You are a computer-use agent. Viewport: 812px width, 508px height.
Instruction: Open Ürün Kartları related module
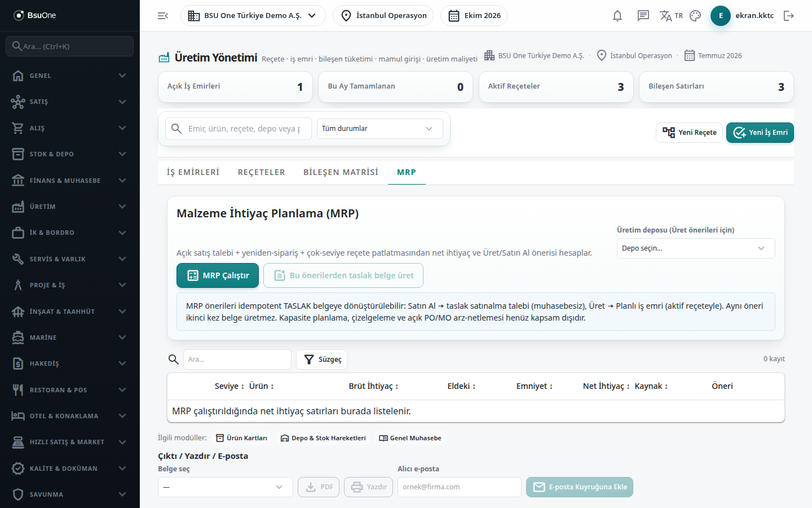(x=241, y=438)
